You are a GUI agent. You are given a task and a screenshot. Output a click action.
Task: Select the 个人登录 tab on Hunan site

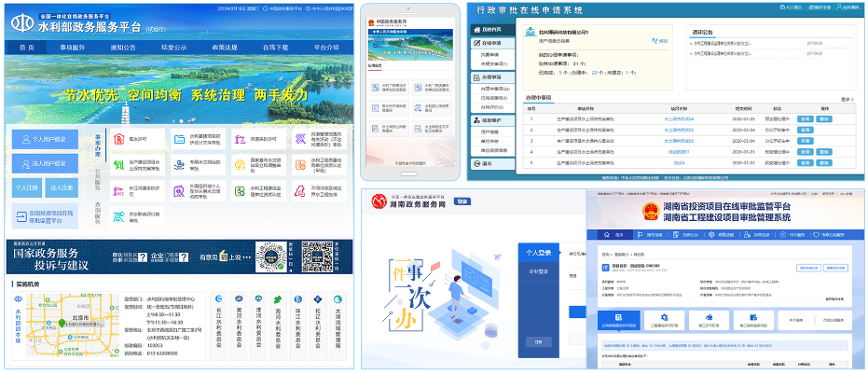538,252
